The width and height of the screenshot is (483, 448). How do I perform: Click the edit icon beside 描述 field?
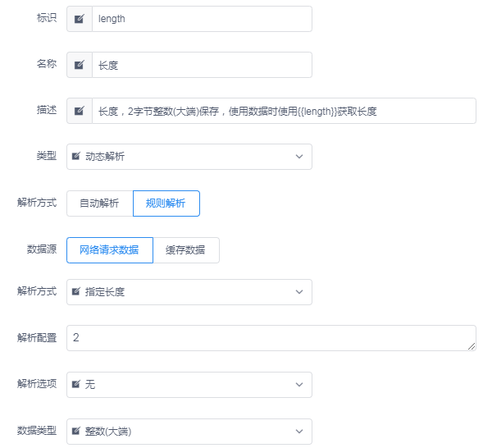point(80,111)
